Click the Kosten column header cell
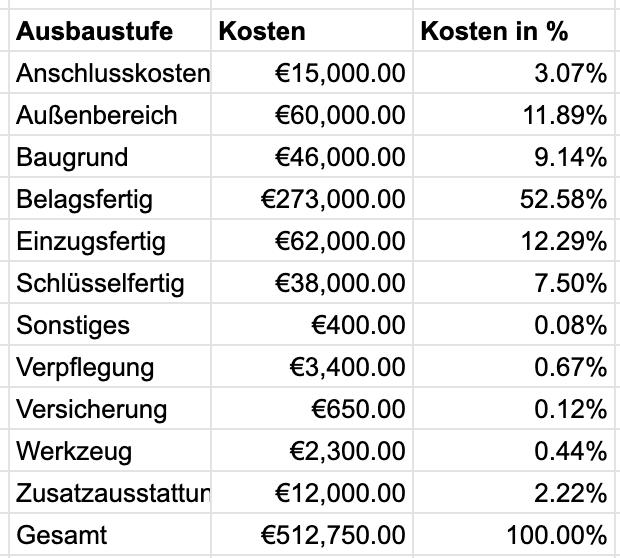 click(x=262, y=31)
